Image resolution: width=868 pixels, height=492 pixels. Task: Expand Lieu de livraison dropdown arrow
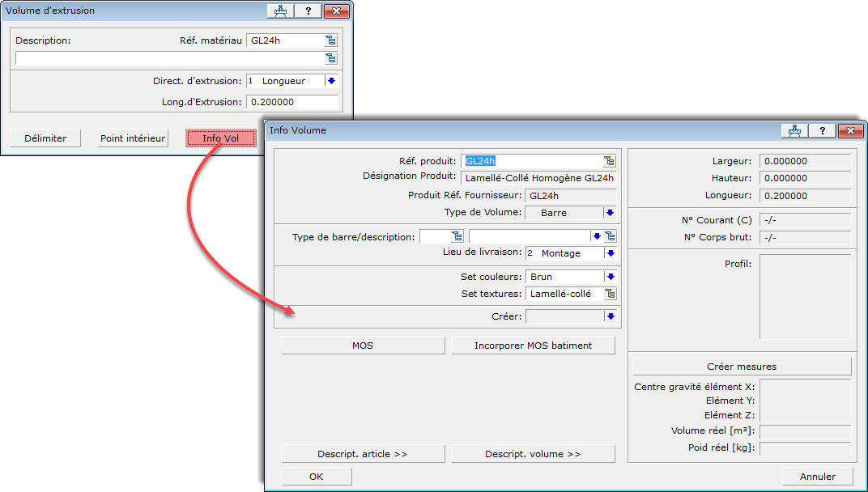610,253
